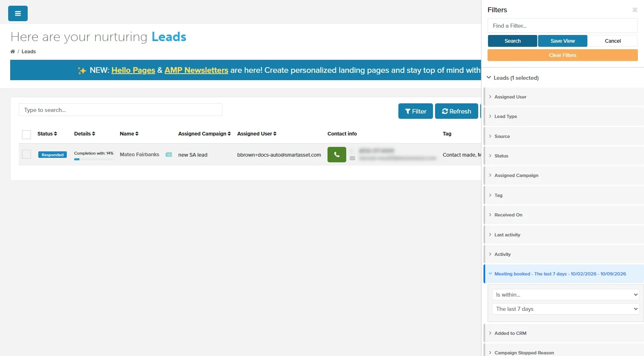Open the hamburger menu button

click(x=18, y=13)
